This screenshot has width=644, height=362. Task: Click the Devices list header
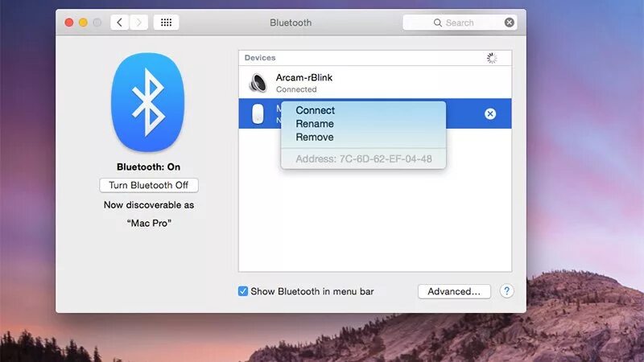coord(375,58)
